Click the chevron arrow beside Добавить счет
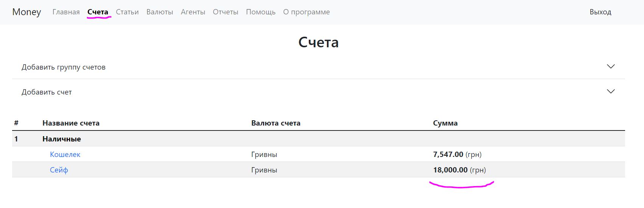The image size is (644, 208). [610, 92]
